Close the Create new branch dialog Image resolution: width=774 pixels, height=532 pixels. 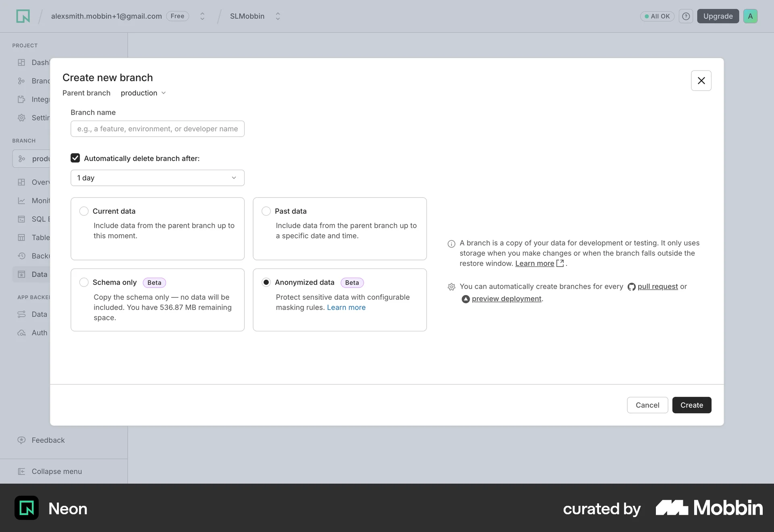701,81
